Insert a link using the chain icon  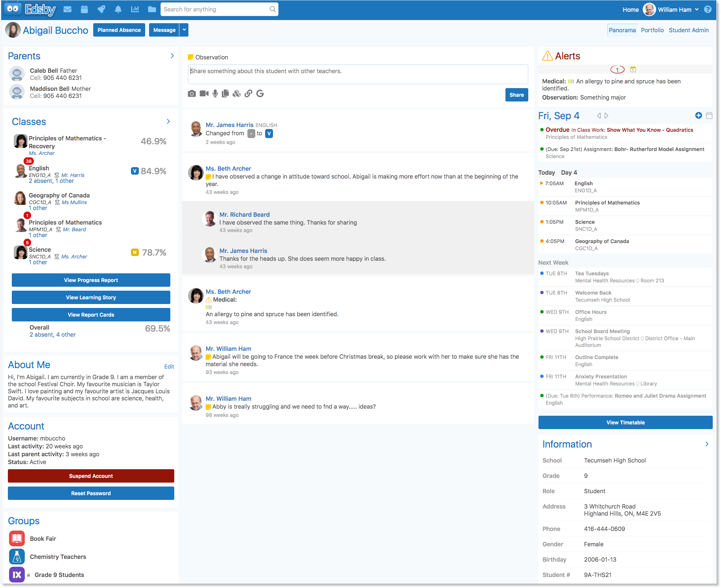248,94
